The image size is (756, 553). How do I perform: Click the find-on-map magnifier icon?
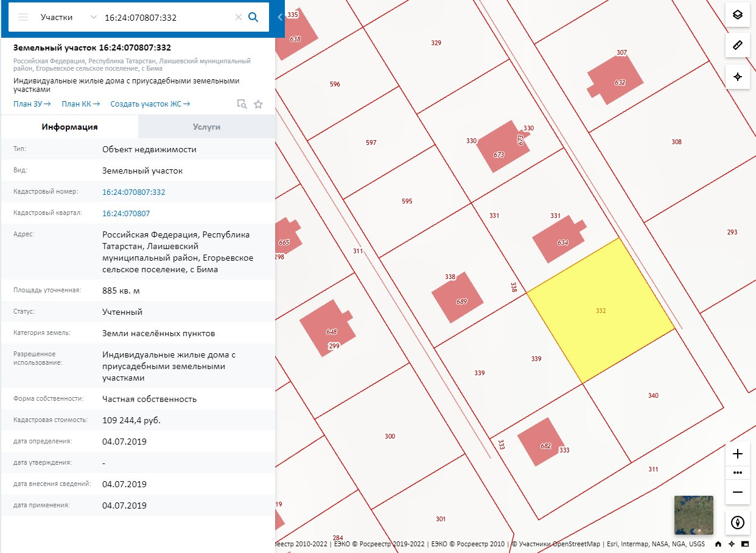242,104
